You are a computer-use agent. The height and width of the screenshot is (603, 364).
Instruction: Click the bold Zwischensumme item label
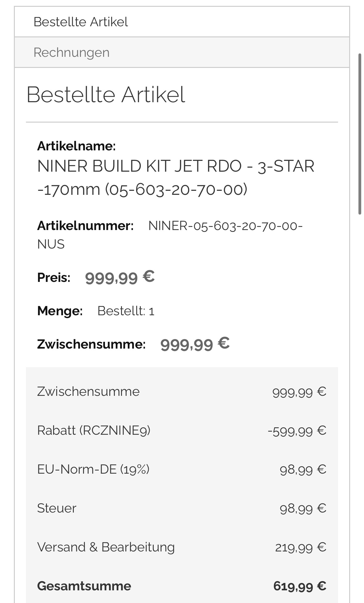(x=91, y=344)
